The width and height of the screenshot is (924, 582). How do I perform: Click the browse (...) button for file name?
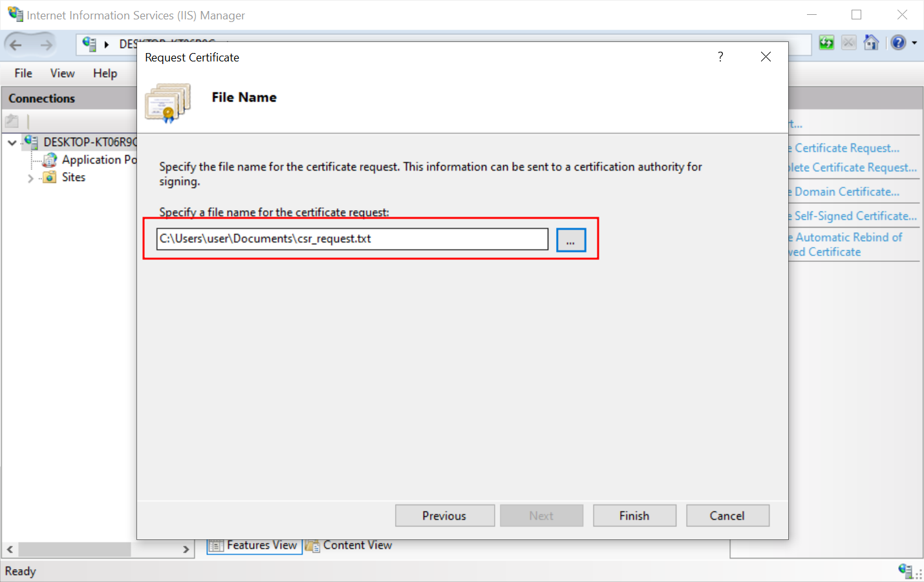point(571,240)
